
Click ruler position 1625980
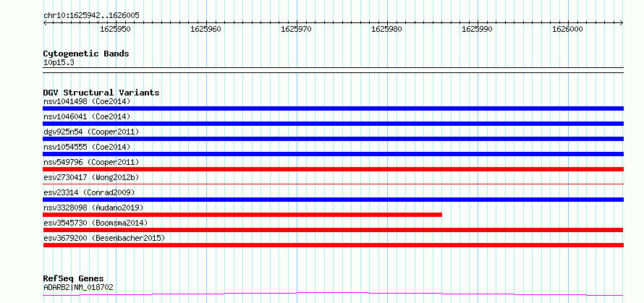(x=386, y=29)
